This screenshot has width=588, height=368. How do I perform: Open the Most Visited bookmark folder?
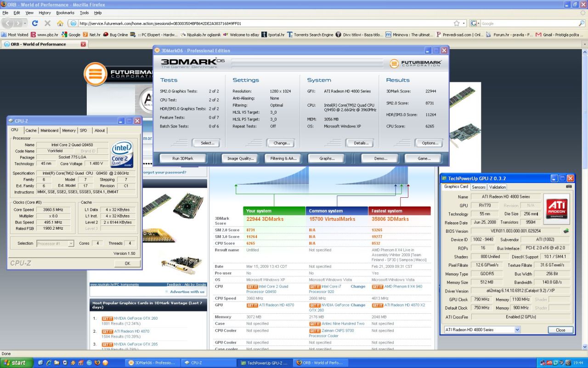15,34
